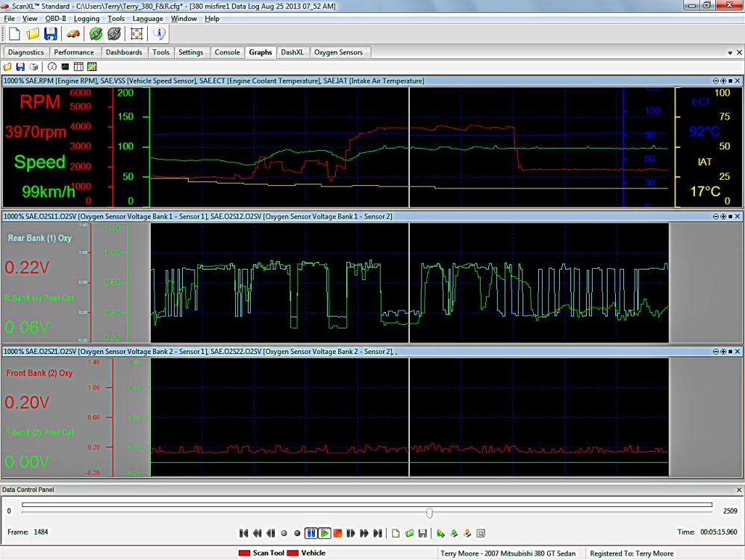Click the colorful map icon in graphs toolbar
This screenshot has width=745, height=560.
point(91,66)
